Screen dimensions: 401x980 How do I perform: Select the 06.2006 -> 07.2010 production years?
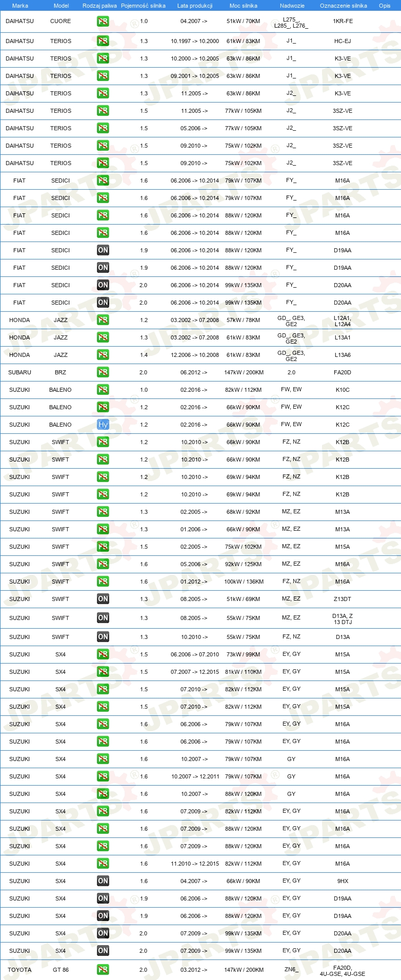pos(195,654)
